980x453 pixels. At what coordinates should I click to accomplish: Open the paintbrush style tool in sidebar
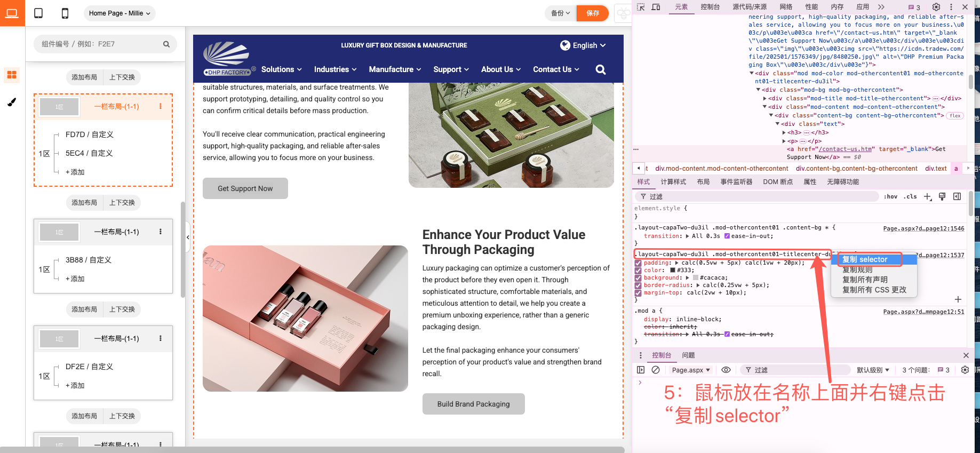pyautogui.click(x=12, y=102)
